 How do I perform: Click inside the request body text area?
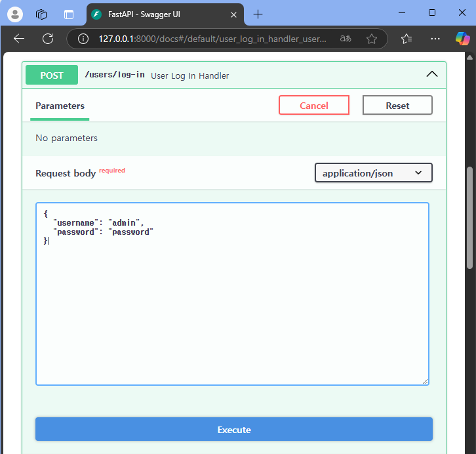point(232,294)
